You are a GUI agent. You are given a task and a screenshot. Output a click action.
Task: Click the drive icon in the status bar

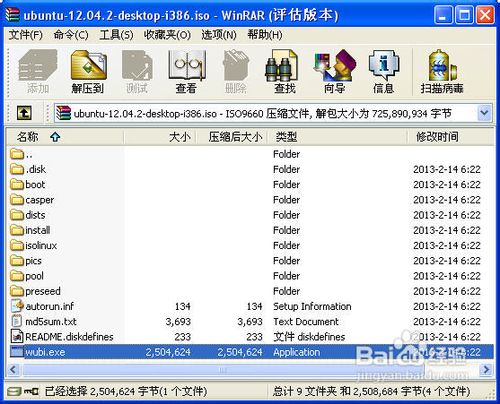point(14,391)
